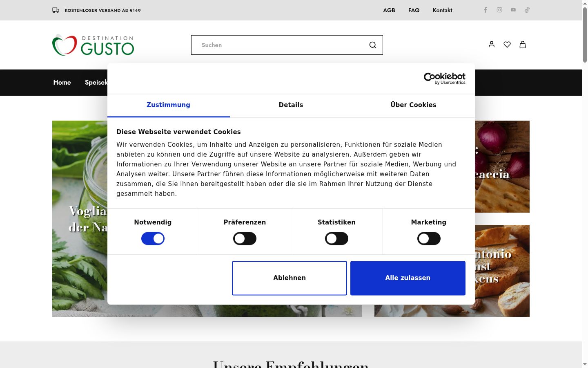Click the page vertical scrollbar thumb

pos(585,35)
